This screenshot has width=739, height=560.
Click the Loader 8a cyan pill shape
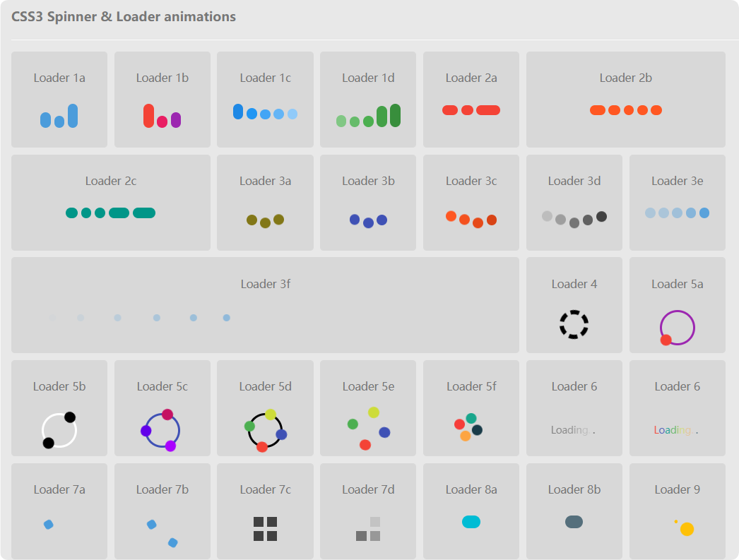pos(471,522)
